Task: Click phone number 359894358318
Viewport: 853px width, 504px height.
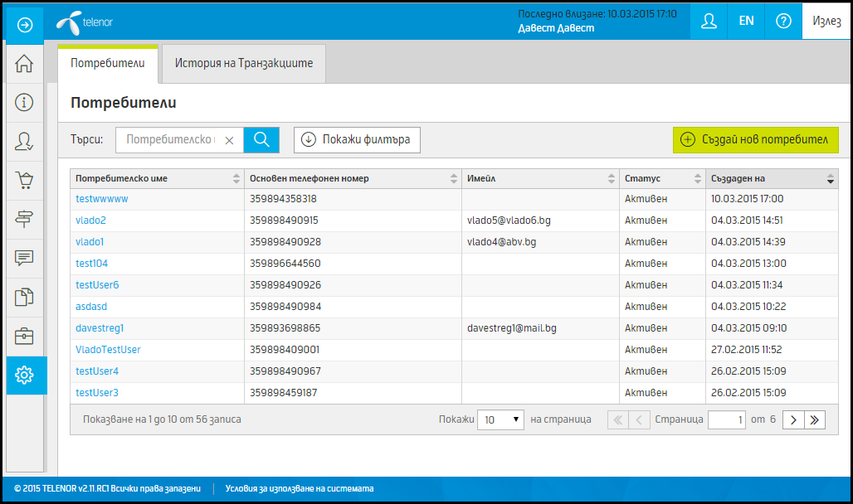Action: (283, 199)
